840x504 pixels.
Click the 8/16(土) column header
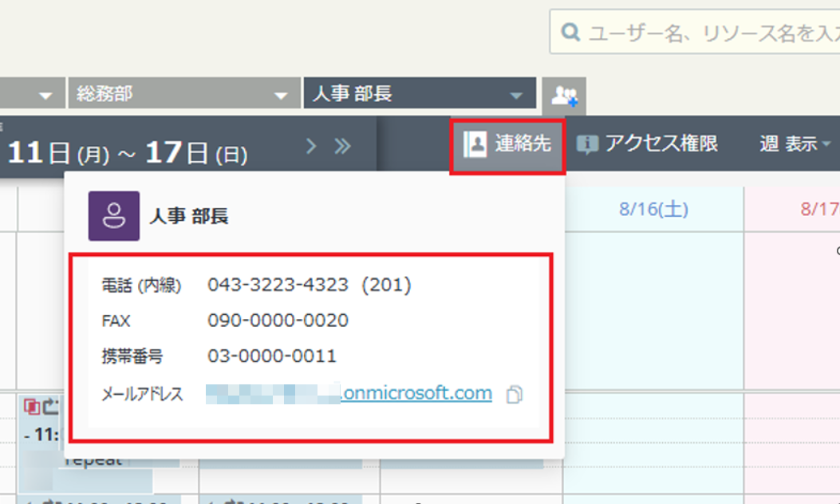click(x=653, y=209)
